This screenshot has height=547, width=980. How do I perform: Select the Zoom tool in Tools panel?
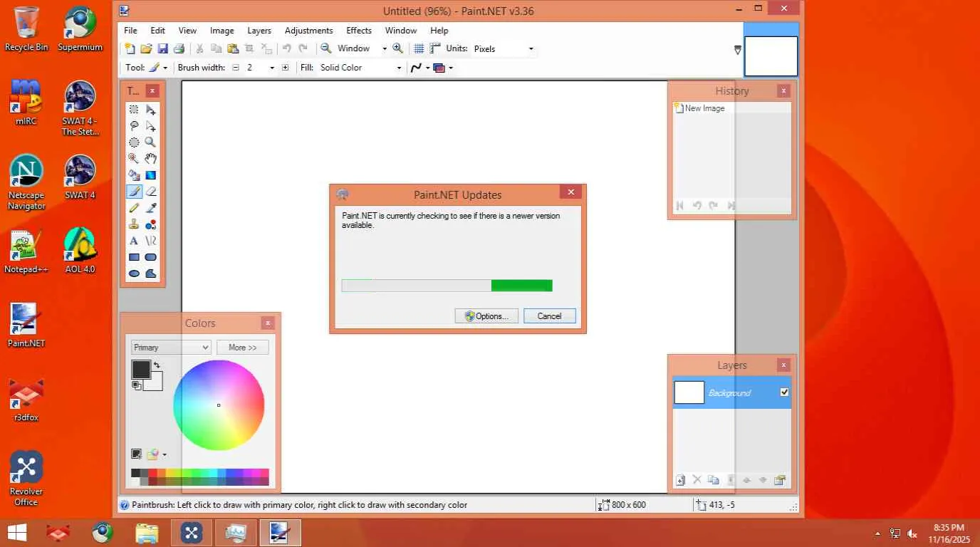pyautogui.click(x=151, y=142)
